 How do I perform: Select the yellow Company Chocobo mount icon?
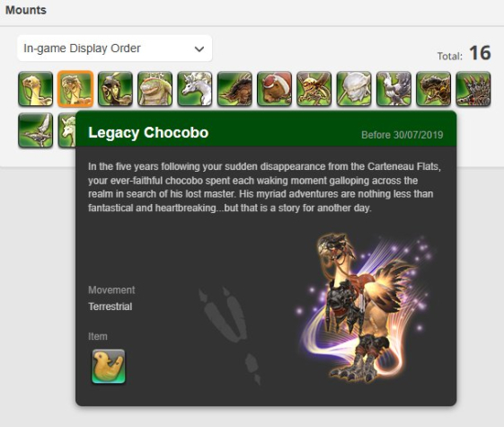35,89
